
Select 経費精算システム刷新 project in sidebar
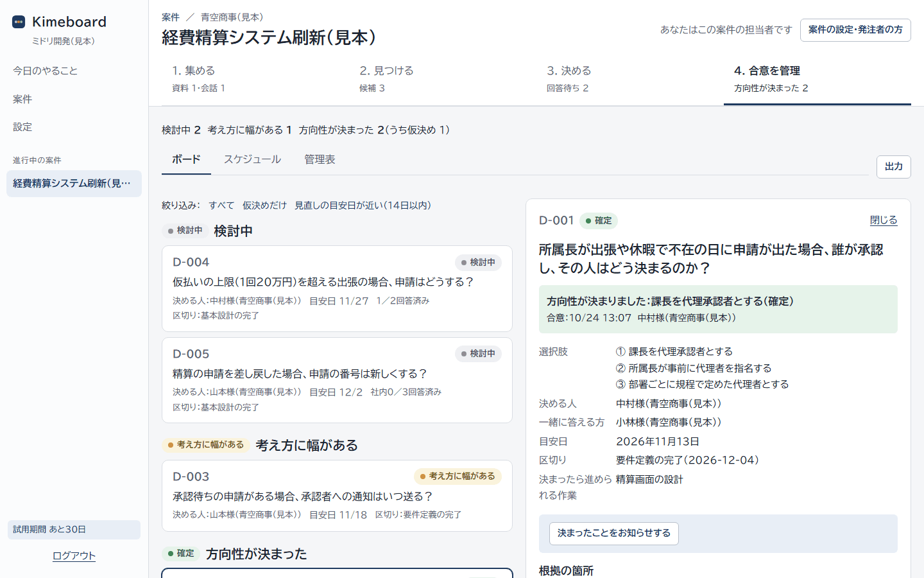(74, 184)
